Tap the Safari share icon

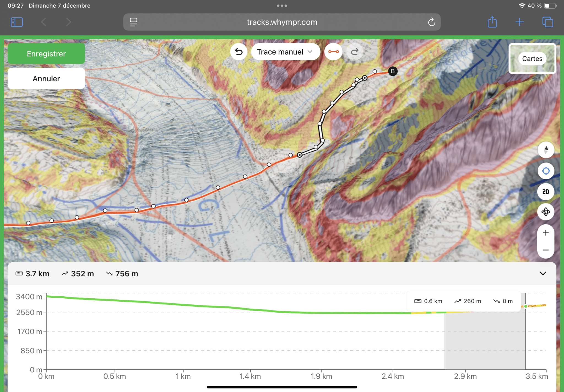[x=492, y=22]
